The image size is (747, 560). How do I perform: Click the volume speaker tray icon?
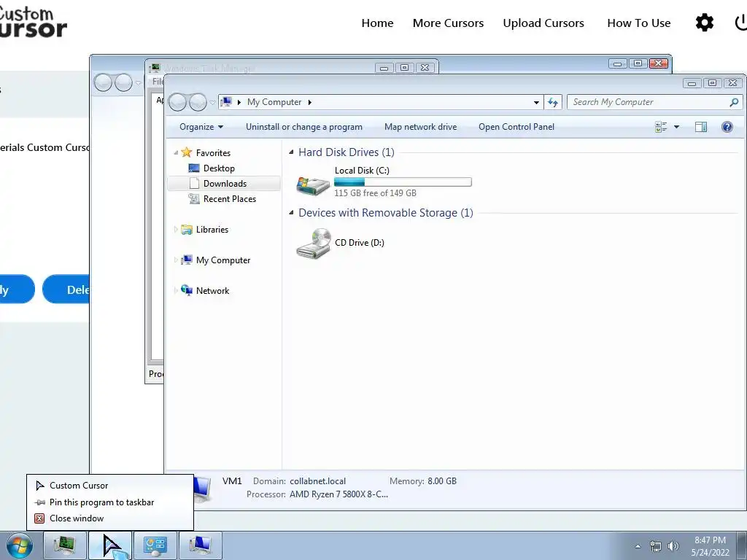click(673, 546)
